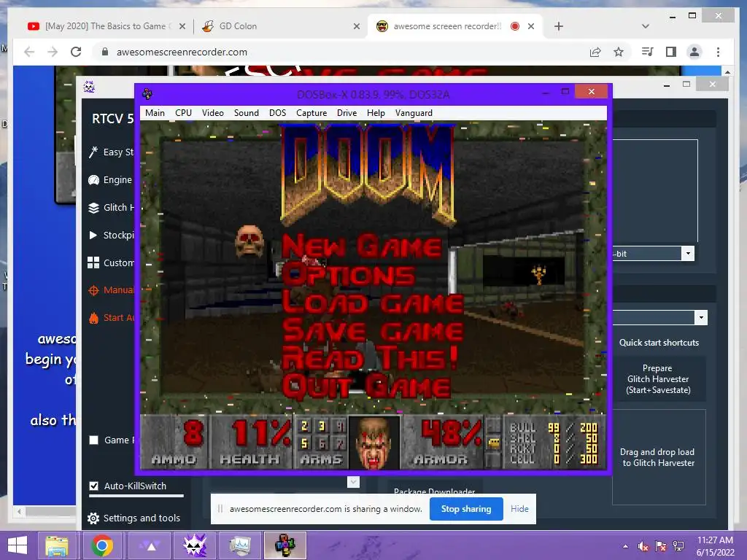
Task: Open the Glitch Harvester layers icon
Action: tap(93, 208)
